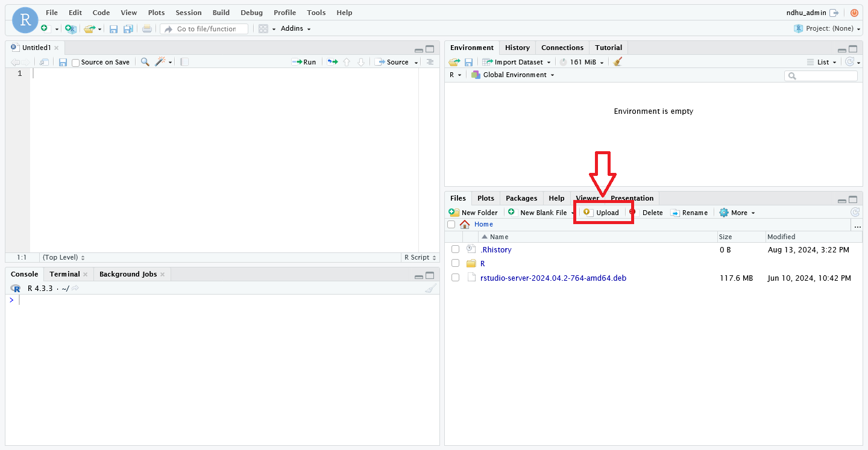Click the Run current line button
The height and width of the screenshot is (450, 868).
(304, 62)
